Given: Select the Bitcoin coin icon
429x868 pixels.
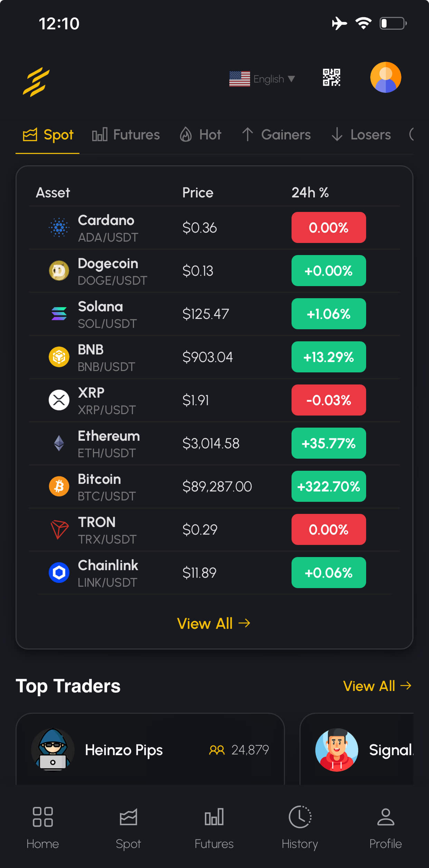Looking at the screenshot, I should pyautogui.click(x=59, y=486).
